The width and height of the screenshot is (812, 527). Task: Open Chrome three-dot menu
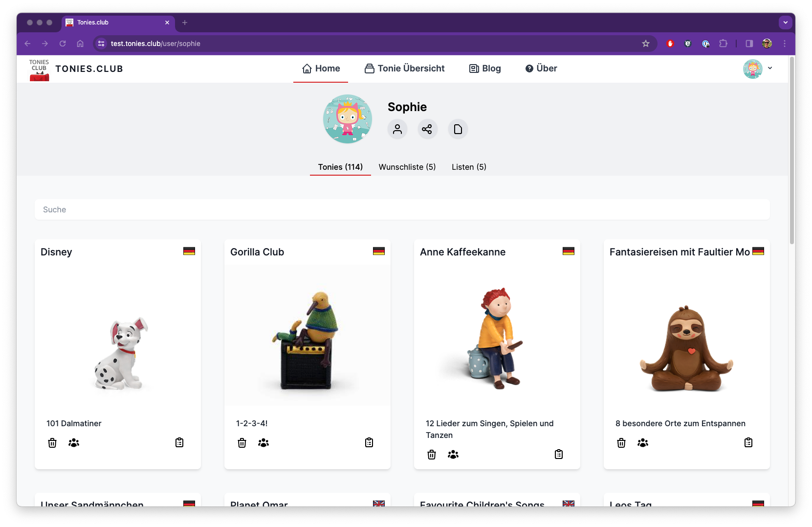coord(785,44)
